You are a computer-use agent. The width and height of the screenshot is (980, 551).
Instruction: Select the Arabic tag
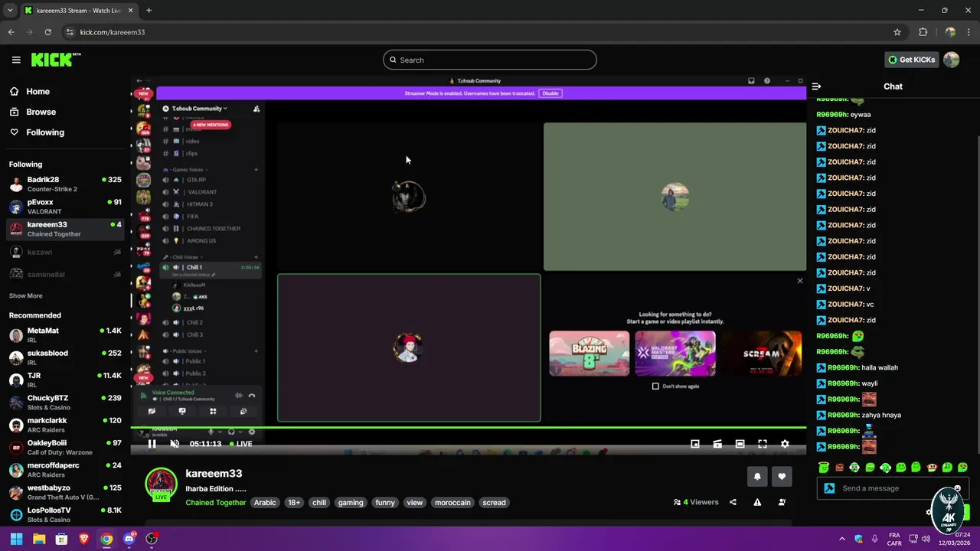tap(265, 503)
